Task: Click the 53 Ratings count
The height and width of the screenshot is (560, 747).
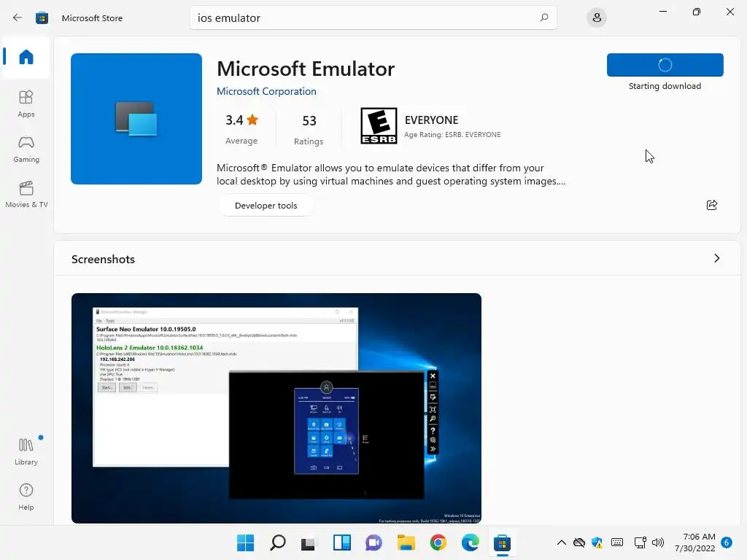Action: pos(309,128)
